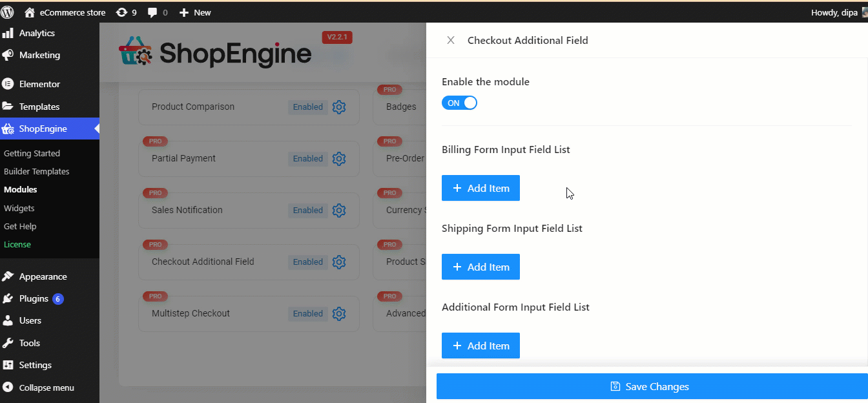Screen dimensions: 868x403
Task: Click Enabled badge for Product Comparison
Action: point(307,107)
